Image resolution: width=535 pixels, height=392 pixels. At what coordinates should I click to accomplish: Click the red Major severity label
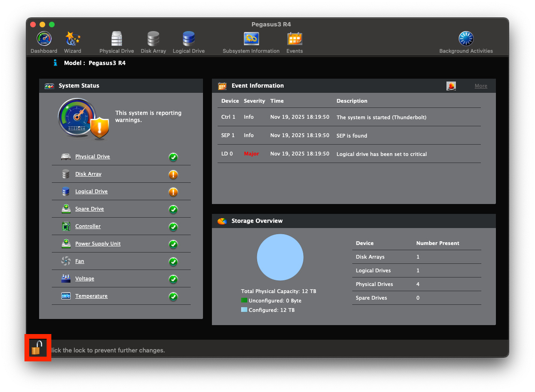tap(251, 154)
